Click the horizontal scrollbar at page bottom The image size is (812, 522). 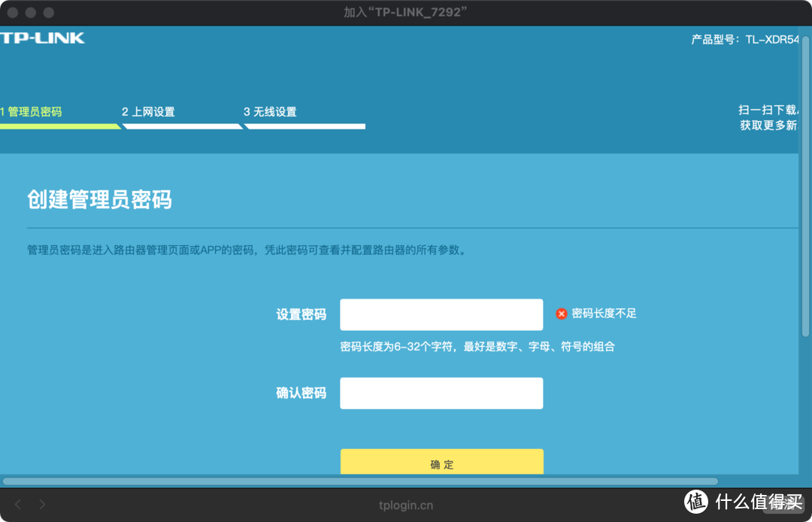point(361,481)
